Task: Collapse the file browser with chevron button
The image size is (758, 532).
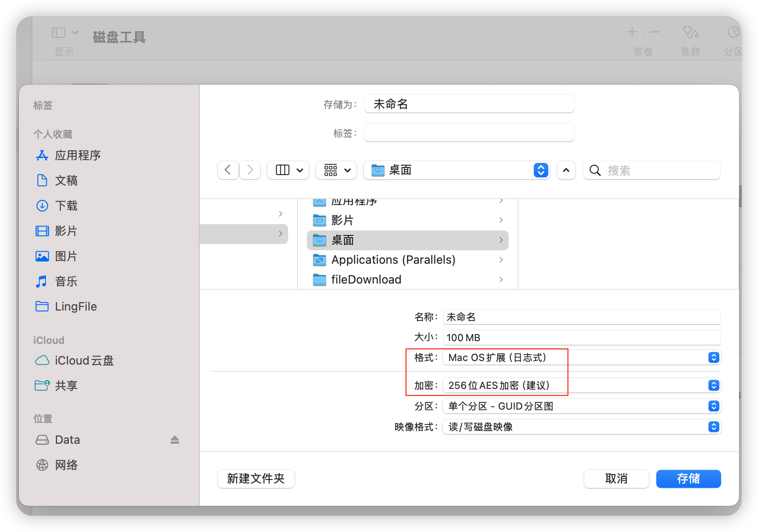Action: 566,170
